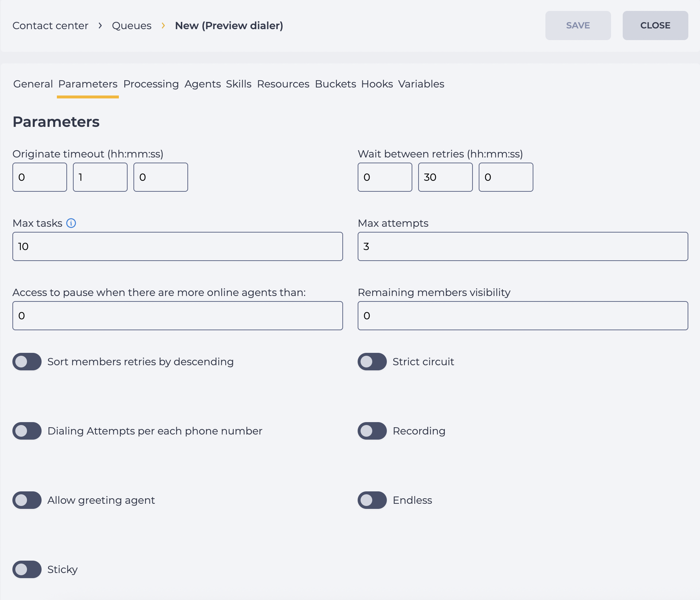Open the Agents tab
Viewport: 700px width, 600px height.
point(203,84)
